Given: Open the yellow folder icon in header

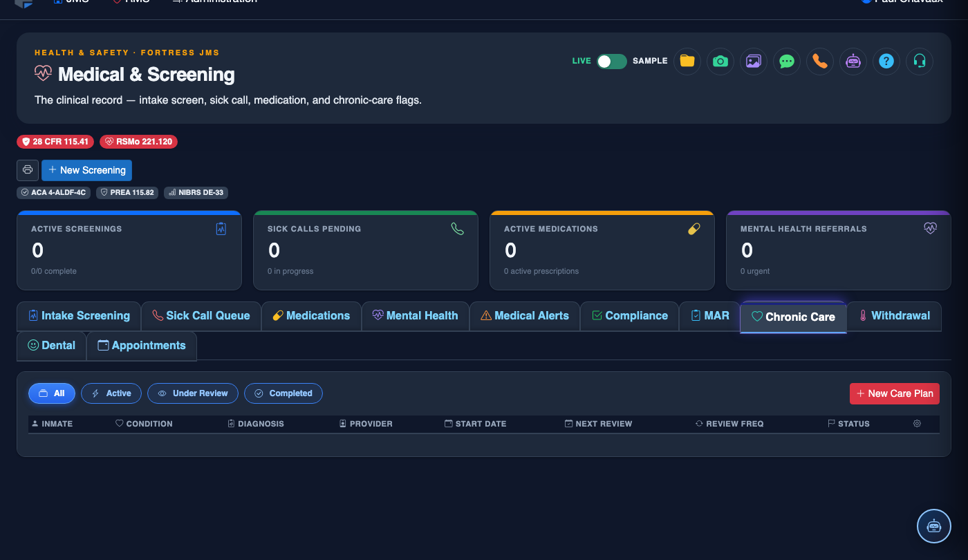Looking at the screenshot, I should tap(687, 61).
